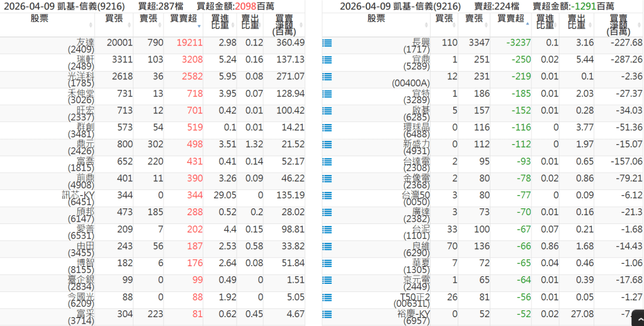Viewport: 644px width, 326px height.
Task: Click the list icon beside 金像電 (2368)
Action: tap(327, 179)
